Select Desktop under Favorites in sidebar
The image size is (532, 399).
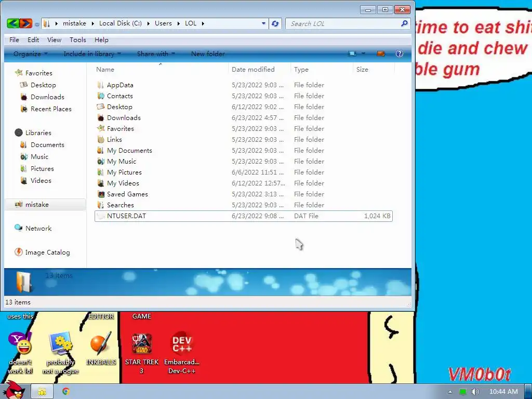[38, 85]
